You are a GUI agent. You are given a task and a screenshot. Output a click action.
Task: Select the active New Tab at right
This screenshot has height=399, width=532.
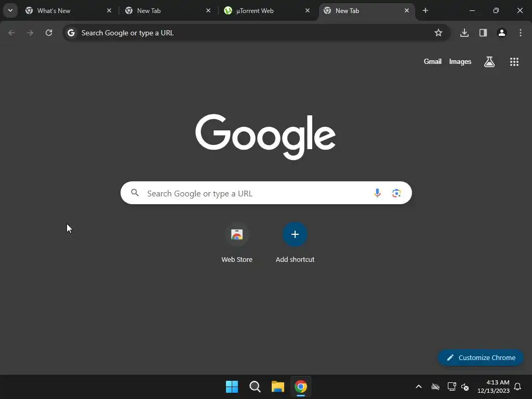coord(366,10)
